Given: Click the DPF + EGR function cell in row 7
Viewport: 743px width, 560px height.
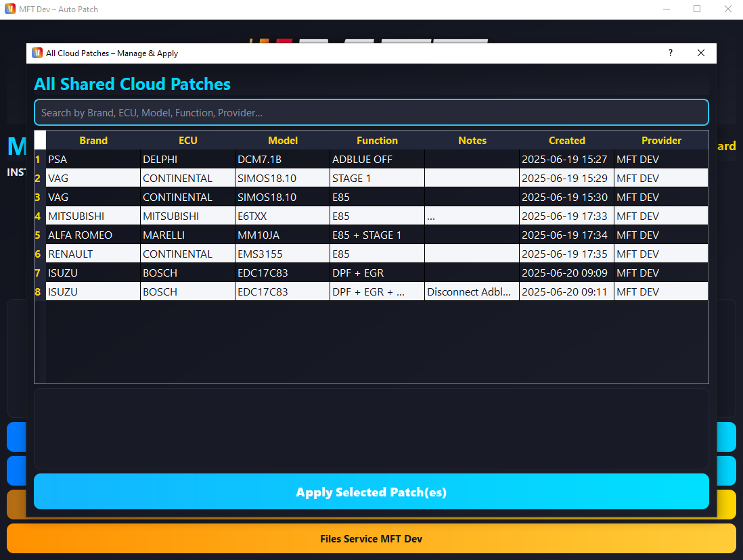Looking at the screenshot, I should 377,273.
